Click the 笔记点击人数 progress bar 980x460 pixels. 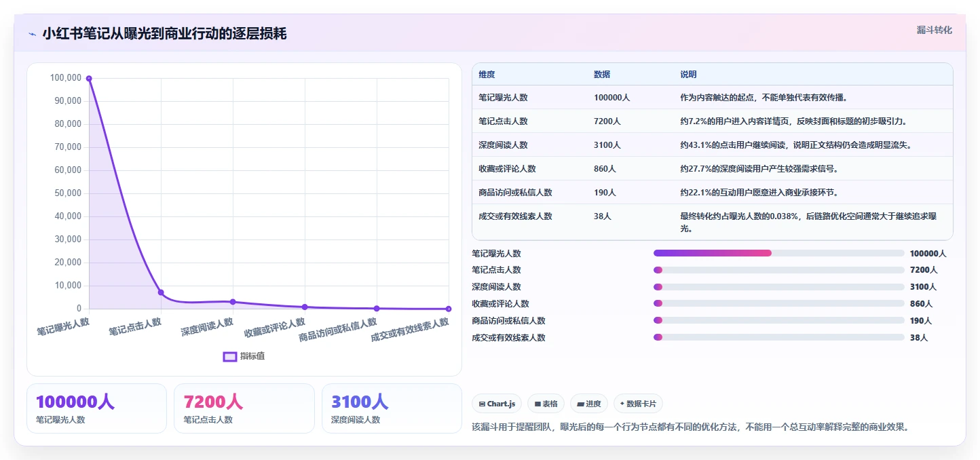click(x=778, y=270)
